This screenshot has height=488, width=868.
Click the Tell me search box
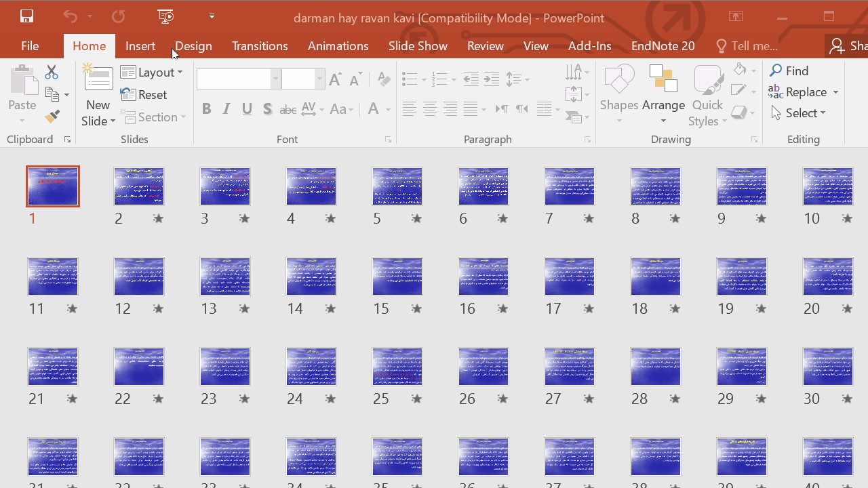tap(747, 45)
